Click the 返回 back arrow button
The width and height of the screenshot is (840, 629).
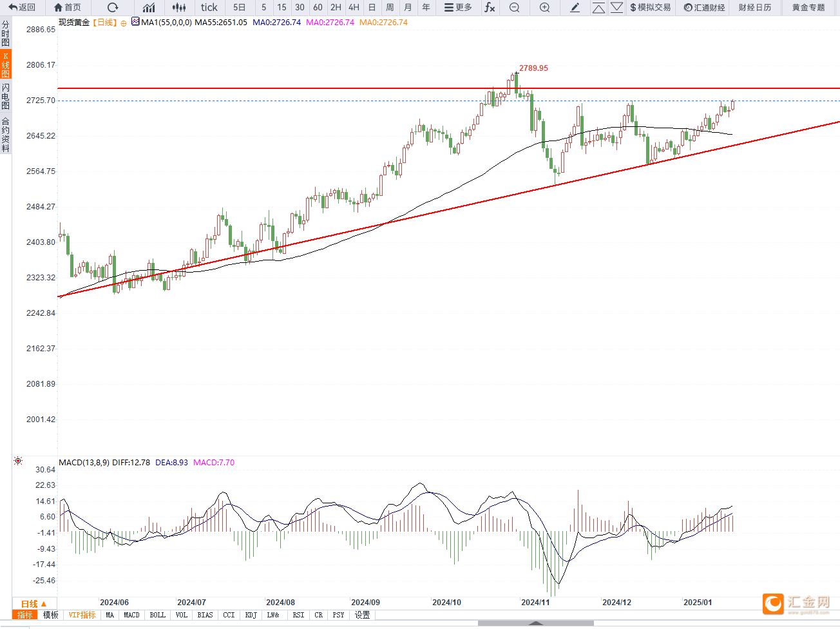pyautogui.click(x=23, y=8)
